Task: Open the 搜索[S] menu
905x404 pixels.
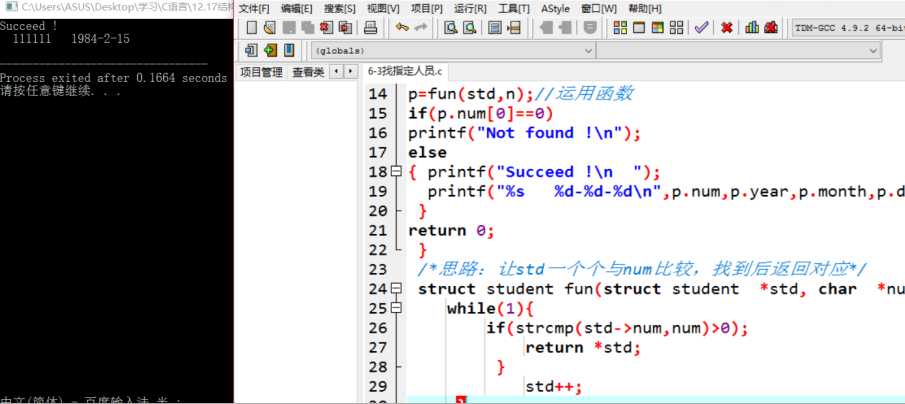Action: (x=340, y=9)
